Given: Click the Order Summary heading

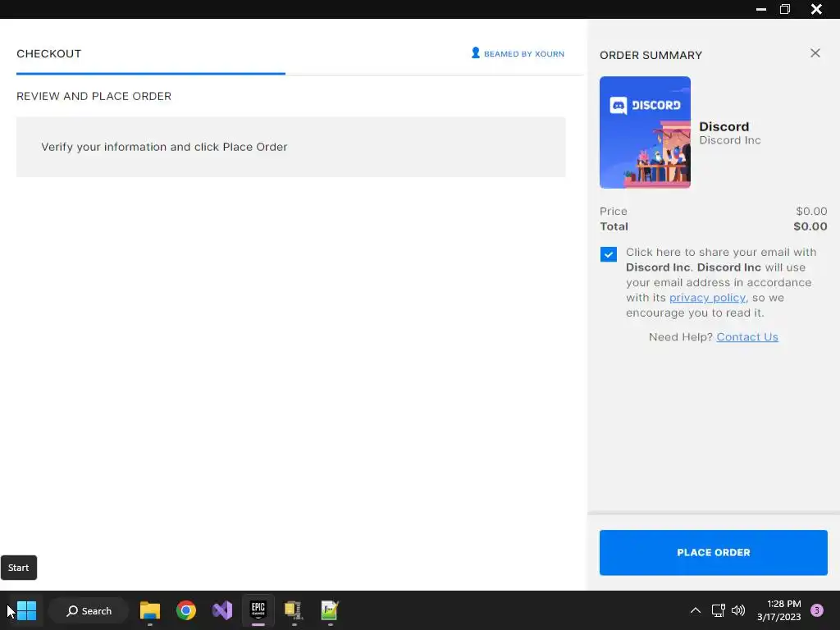Looking at the screenshot, I should pyautogui.click(x=651, y=55).
